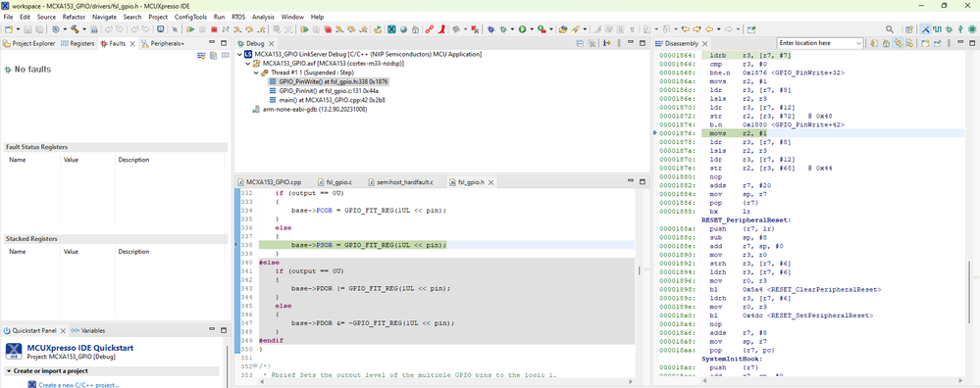
Task: Click the Back navigation arrow icon
Action: click(x=708, y=29)
